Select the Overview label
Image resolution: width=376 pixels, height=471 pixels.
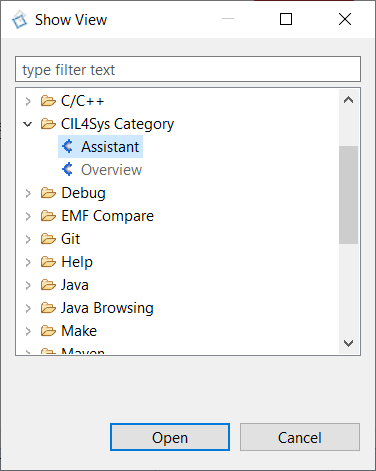click(112, 170)
